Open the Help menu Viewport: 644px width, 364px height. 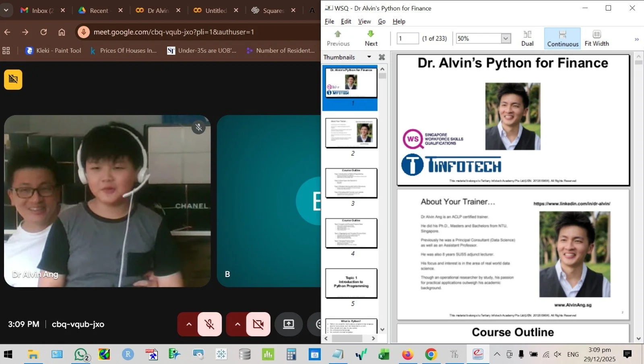(x=399, y=21)
